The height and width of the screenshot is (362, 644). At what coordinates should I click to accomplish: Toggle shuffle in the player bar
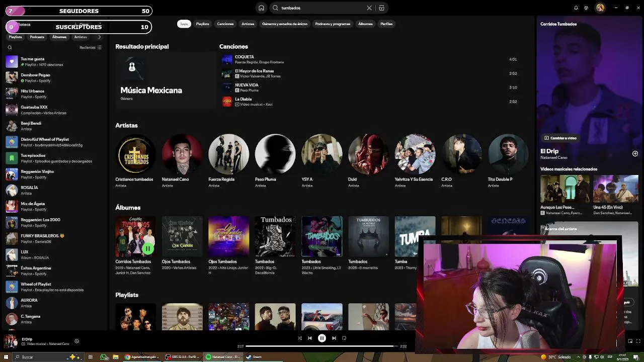(299, 338)
